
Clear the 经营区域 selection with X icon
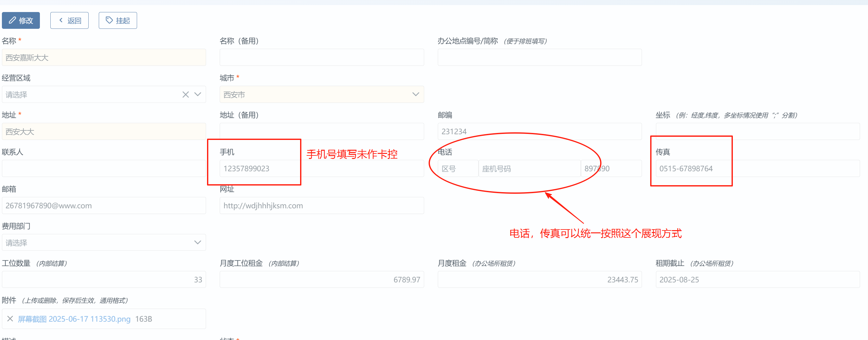coord(185,95)
